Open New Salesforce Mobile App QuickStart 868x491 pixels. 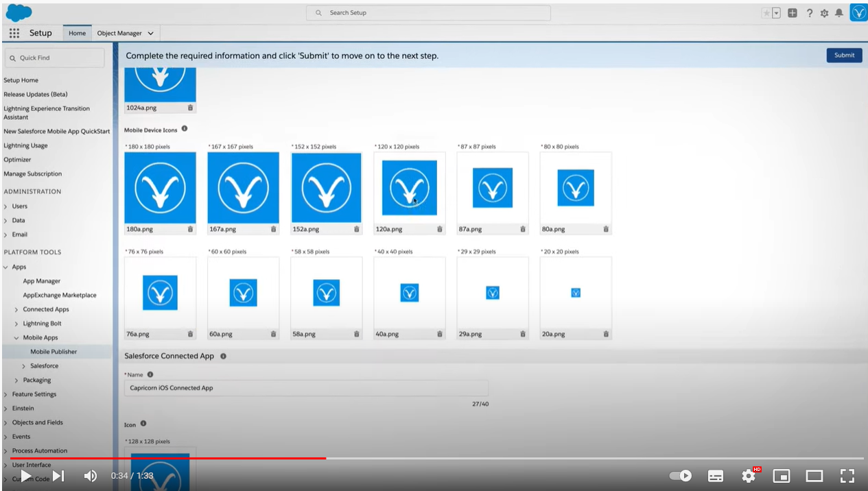(x=56, y=131)
